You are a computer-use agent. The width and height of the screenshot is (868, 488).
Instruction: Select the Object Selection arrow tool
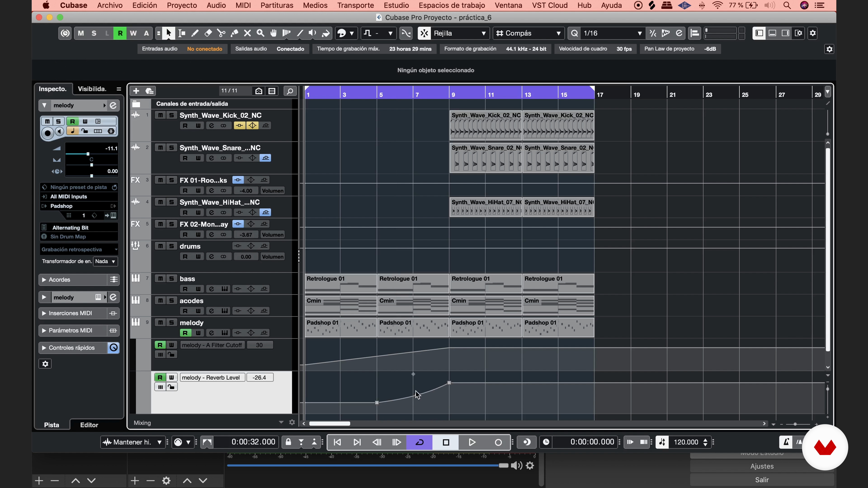168,33
